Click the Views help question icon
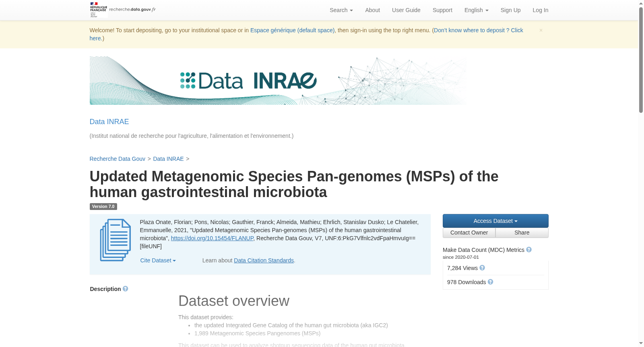The height and width of the screenshot is (347, 644). 482,268
